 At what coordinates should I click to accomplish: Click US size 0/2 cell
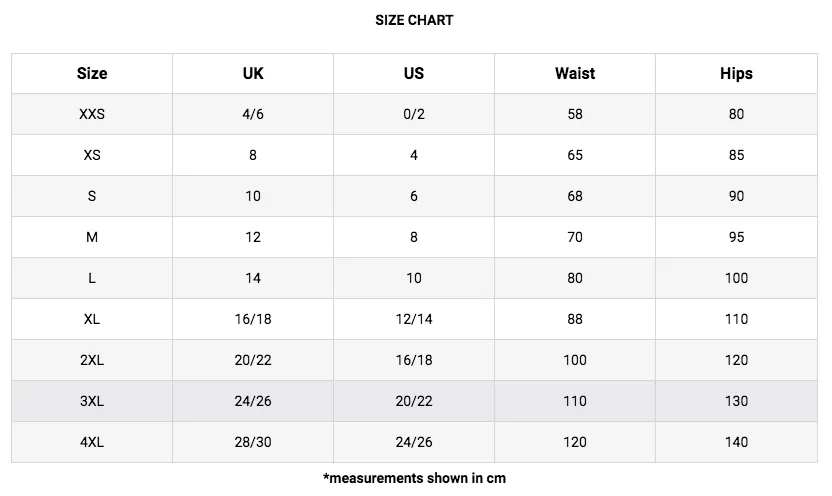[414, 114]
